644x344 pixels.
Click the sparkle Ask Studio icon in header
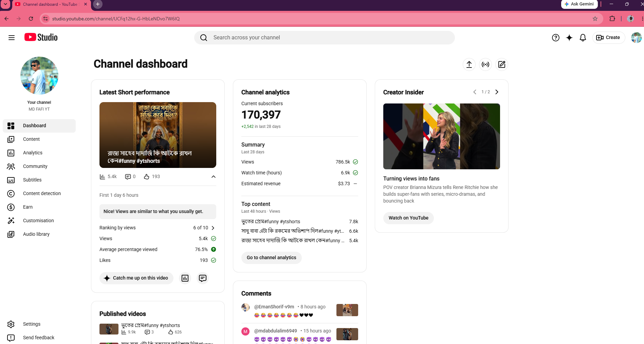[x=569, y=38]
